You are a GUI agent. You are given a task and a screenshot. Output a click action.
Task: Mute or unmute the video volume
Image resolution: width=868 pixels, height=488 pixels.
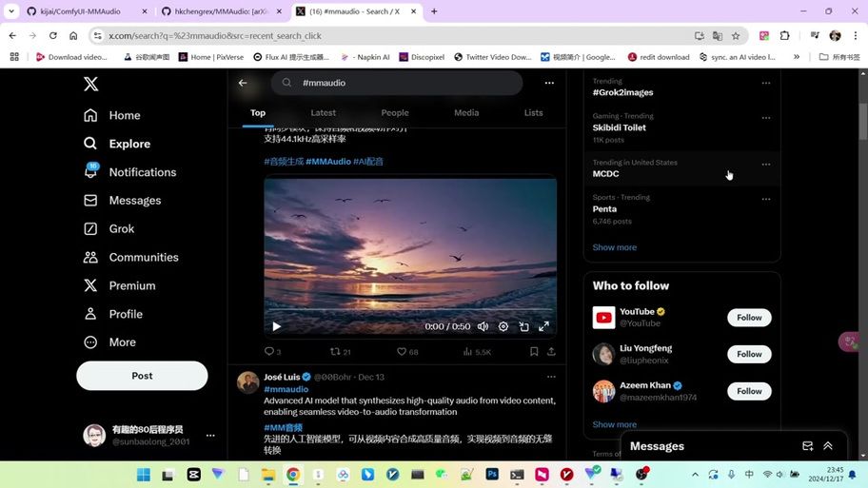click(x=483, y=326)
